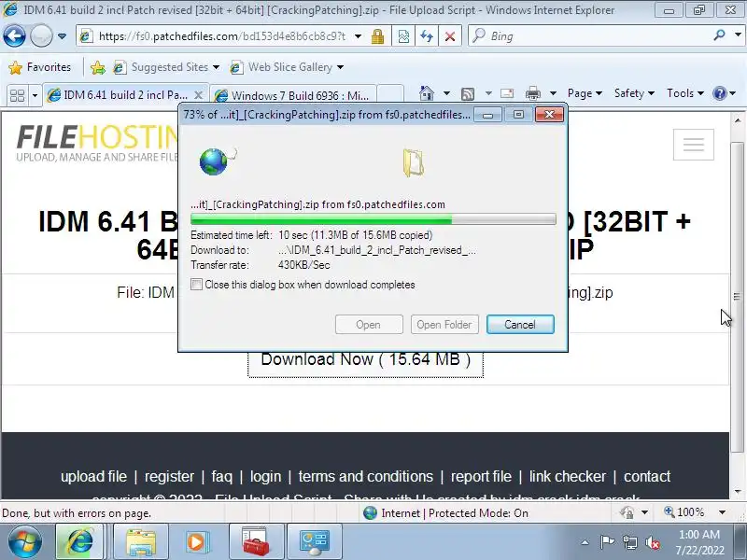Follow the upload file footer link
The height and width of the screenshot is (560, 747).
click(x=94, y=476)
